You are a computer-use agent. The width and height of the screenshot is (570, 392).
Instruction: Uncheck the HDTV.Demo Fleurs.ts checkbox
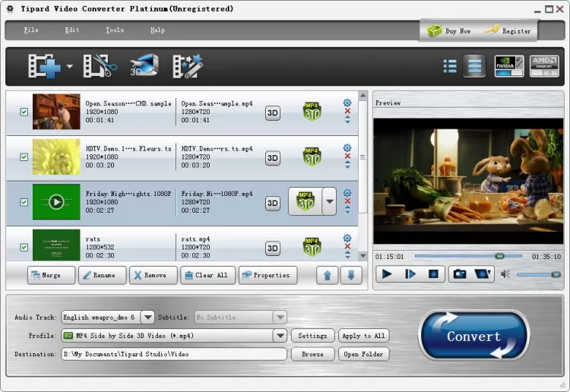(x=24, y=157)
